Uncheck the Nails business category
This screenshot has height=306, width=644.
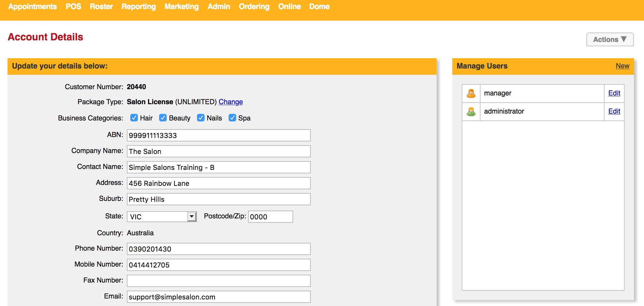click(x=201, y=118)
